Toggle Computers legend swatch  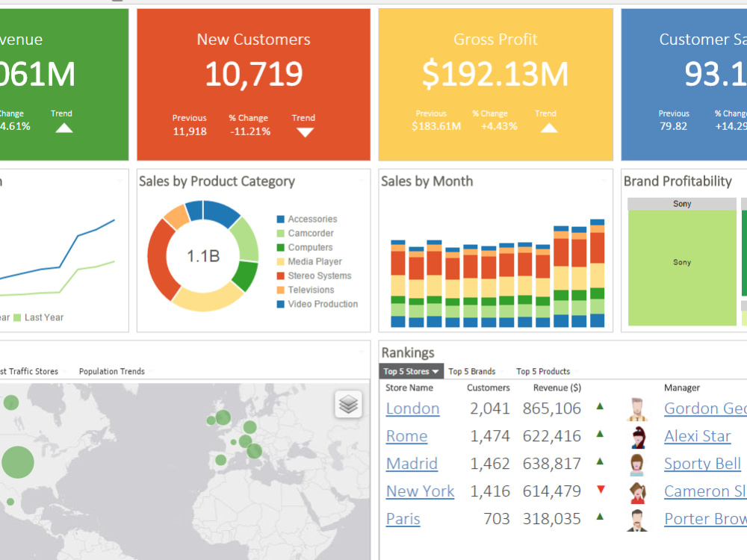[x=281, y=248]
